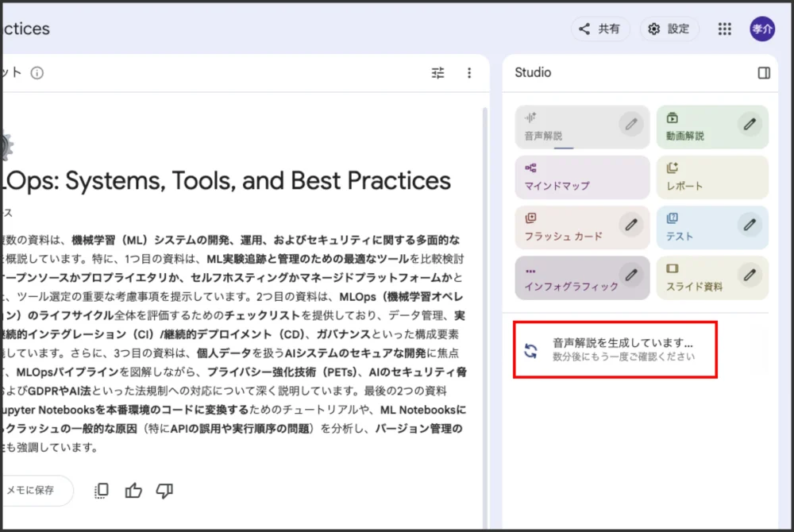The image size is (794, 532).
Task: Edit インフォグラフィック pencil icon
Action: click(631, 275)
